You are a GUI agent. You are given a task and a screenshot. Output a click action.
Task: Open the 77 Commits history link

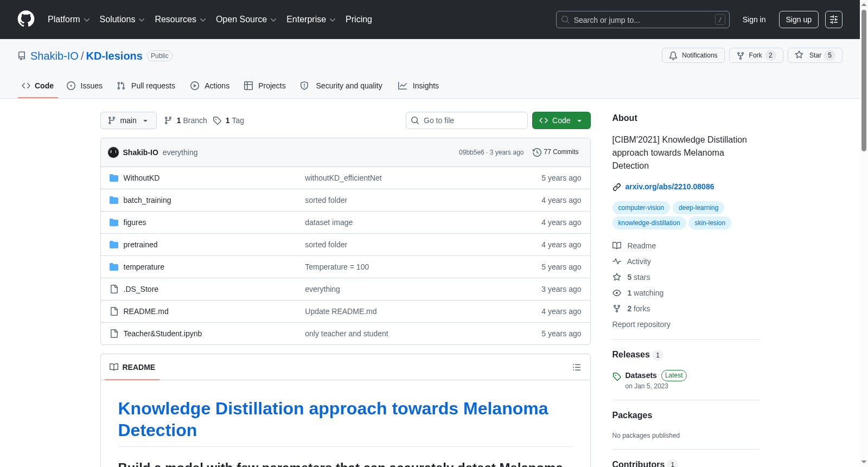pyautogui.click(x=556, y=152)
